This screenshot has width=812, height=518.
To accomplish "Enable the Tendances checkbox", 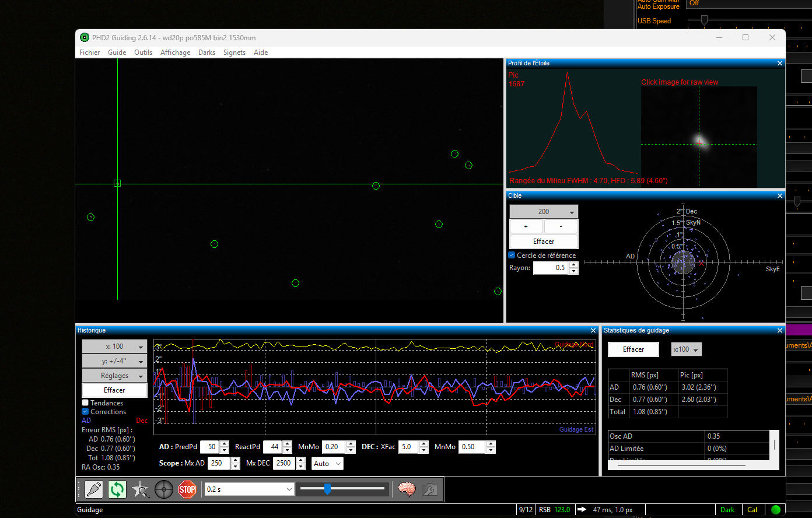I will [x=85, y=402].
